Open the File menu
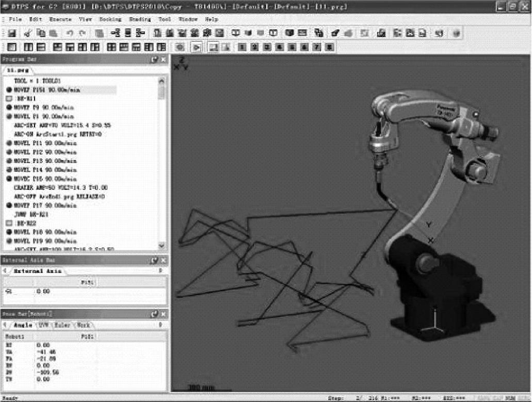Viewport: 532px width, 402px height. pos(15,19)
